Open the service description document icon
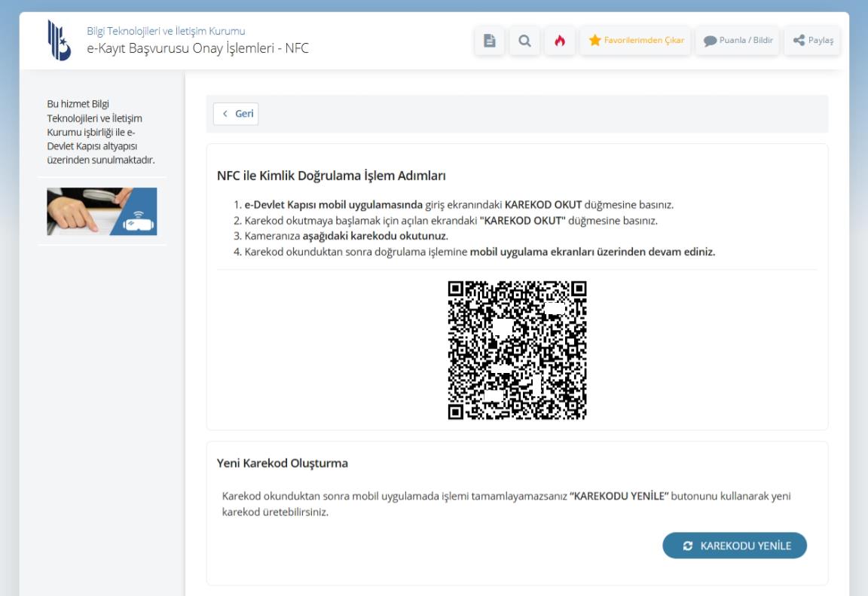The image size is (868, 596). (489, 41)
